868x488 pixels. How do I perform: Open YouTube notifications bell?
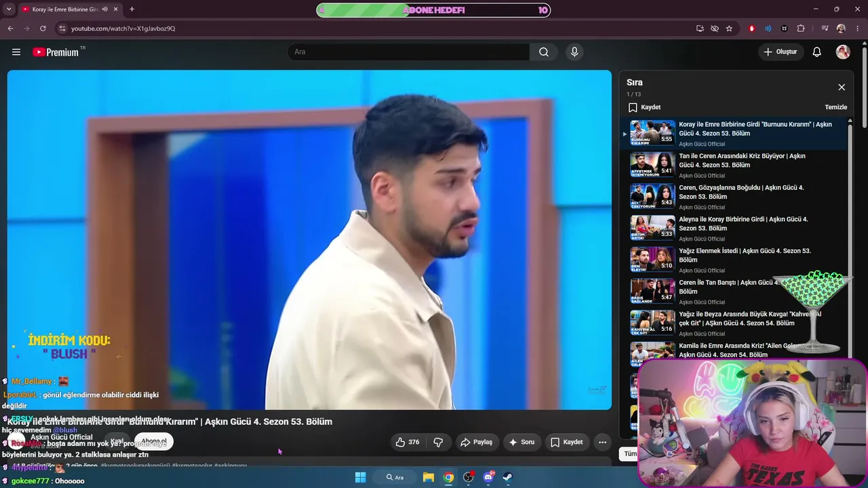click(817, 52)
